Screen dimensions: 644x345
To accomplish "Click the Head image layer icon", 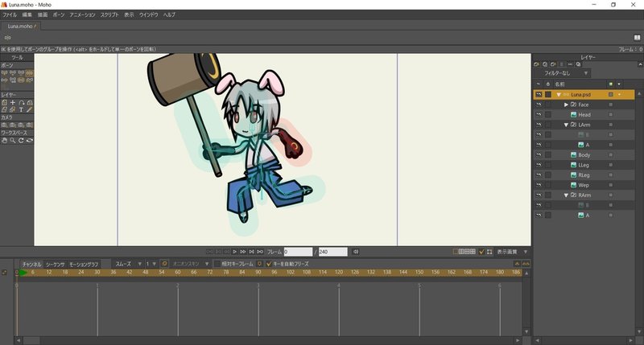I will pos(573,115).
